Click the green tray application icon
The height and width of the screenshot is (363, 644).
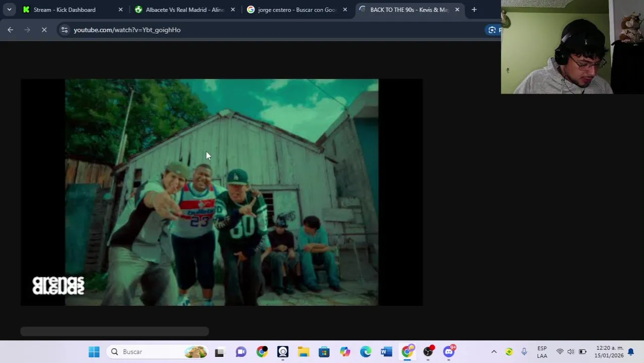509,352
